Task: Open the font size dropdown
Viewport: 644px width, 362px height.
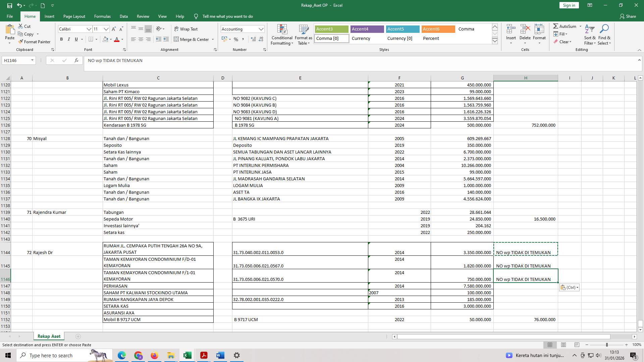Action: pyautogui.click(x=106, y=29)
